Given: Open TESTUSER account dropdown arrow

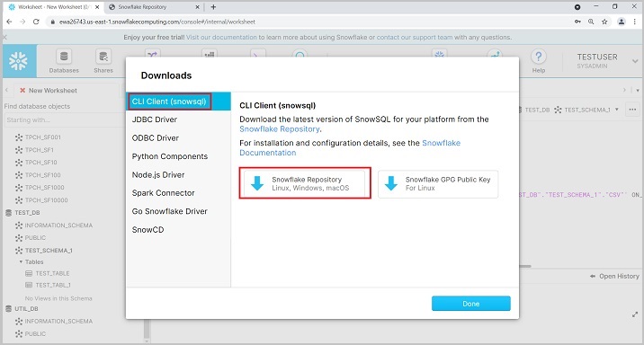Looking at the screenshot, I should (x=635, y=61).
